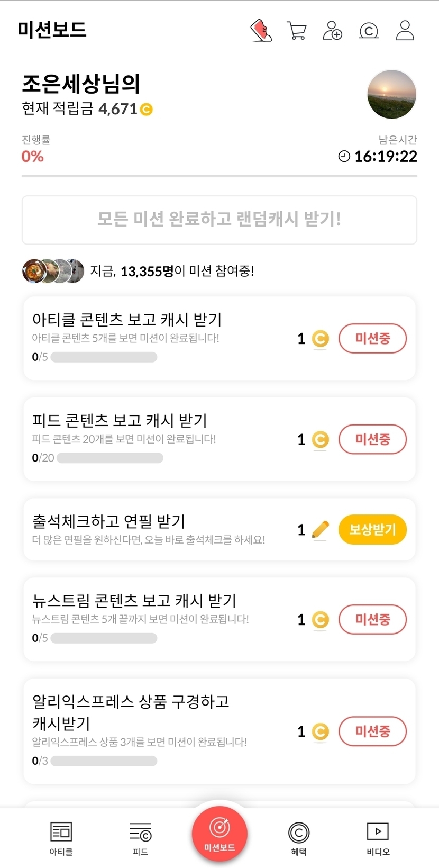Tap the gold coin beside 4,671 balance
The image size is (439, 868).
click(147, 110)
